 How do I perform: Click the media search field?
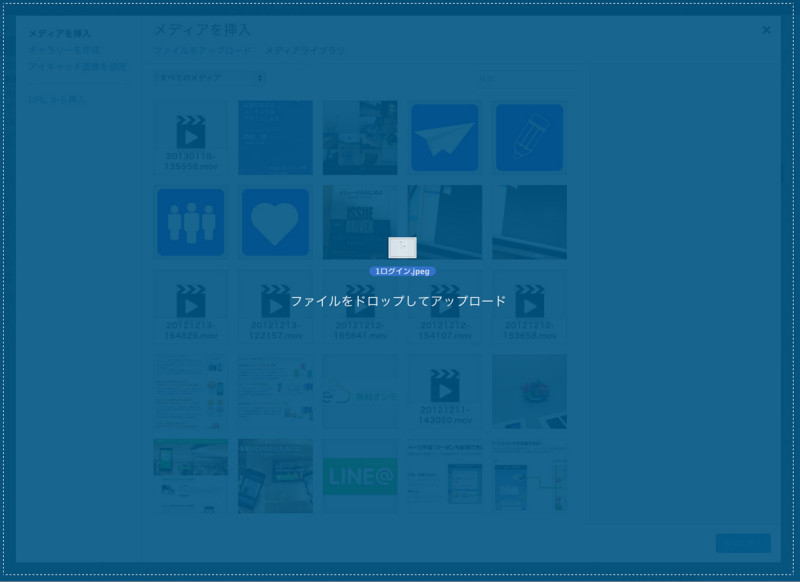click(527, 79)
